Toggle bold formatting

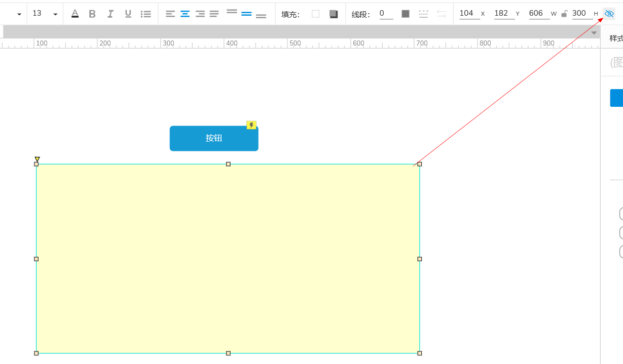[x=92, y=14]
